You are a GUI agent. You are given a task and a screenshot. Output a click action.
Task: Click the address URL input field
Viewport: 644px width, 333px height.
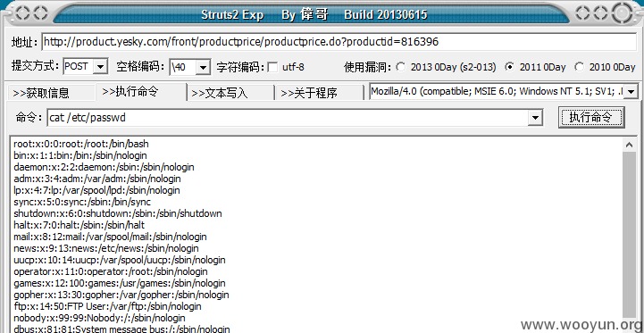(339, 41)
